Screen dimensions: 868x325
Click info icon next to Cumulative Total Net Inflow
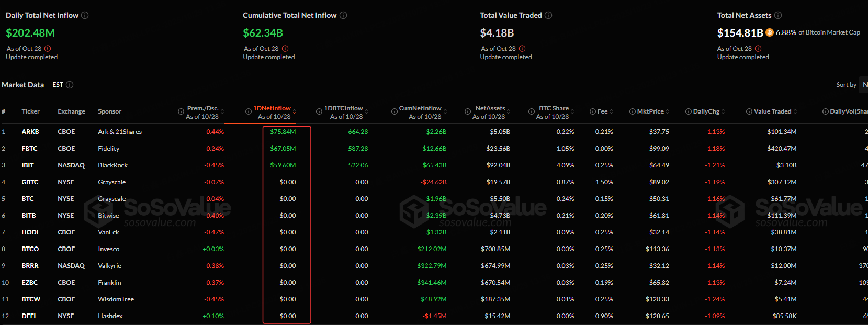click(343, 15)
